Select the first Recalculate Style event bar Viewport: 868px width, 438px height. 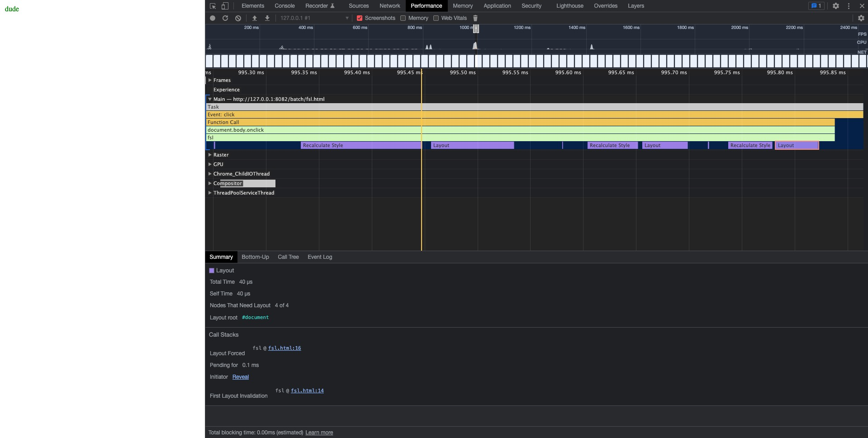point(360,145)
